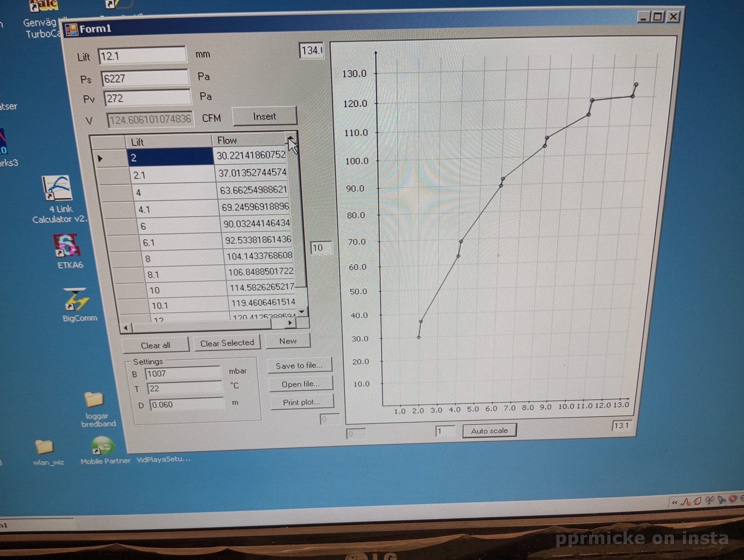The height and width of the screenshot is (560, 744).
Task: Click the Print plot... button
Action: 302,402
